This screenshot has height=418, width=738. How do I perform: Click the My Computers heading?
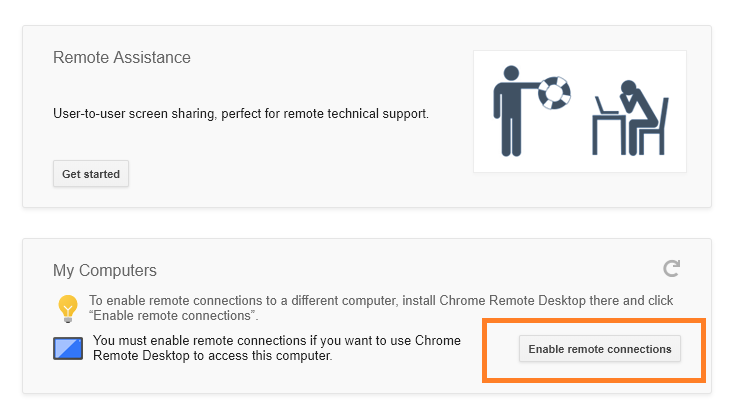click(x=104, y=270)
